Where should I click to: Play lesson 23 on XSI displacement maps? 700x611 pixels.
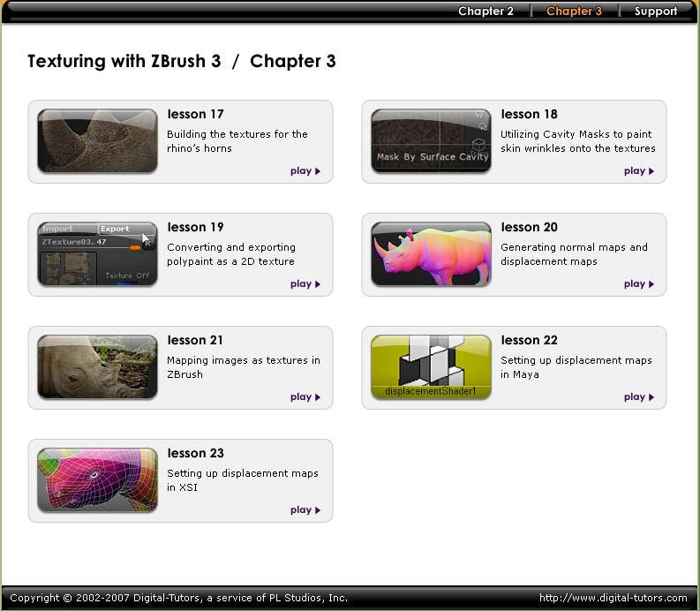pos(305,510)
